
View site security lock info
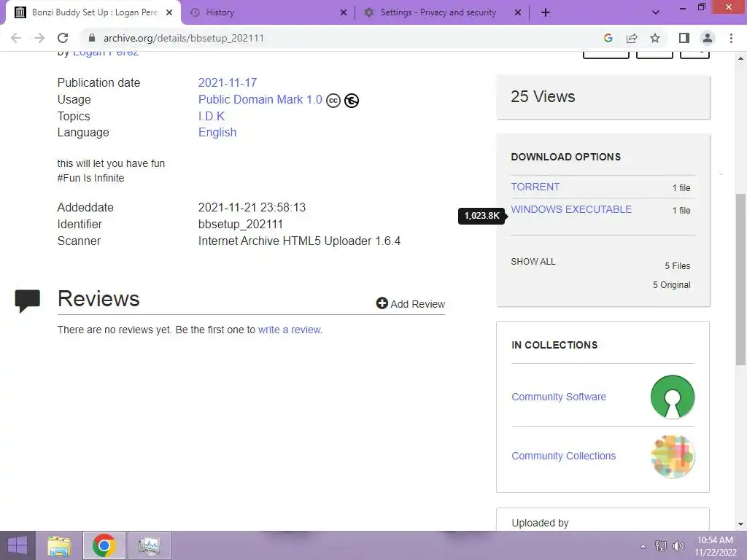92,38
